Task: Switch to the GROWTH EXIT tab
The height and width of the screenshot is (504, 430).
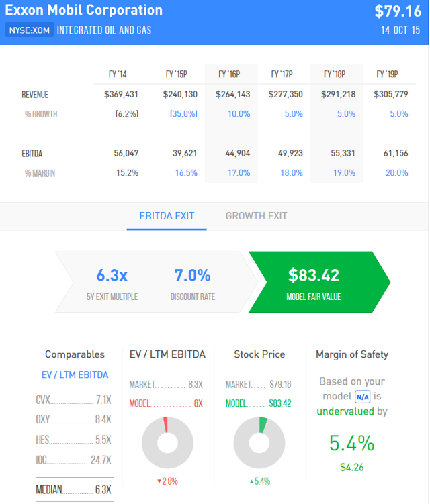Action: tap(256, 216)
